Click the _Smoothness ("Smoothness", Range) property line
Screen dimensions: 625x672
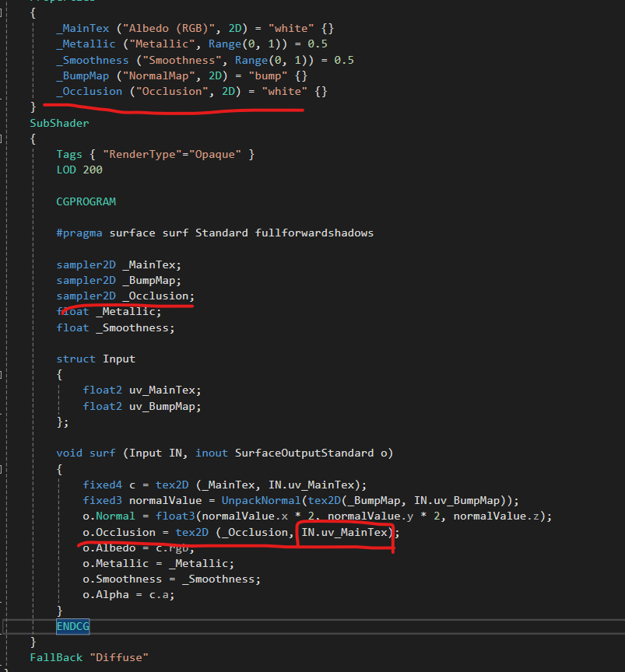click(x=205, y=60)
